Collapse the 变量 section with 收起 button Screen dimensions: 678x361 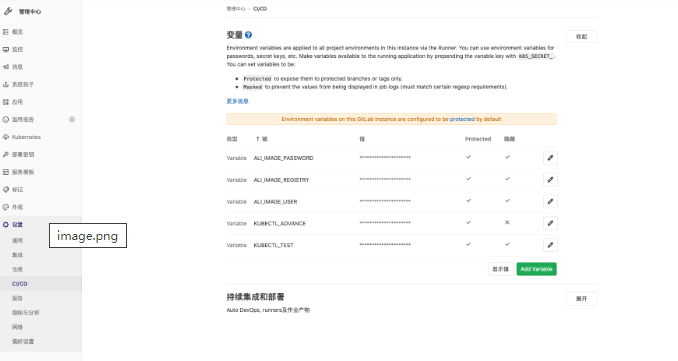coord(582,36)
